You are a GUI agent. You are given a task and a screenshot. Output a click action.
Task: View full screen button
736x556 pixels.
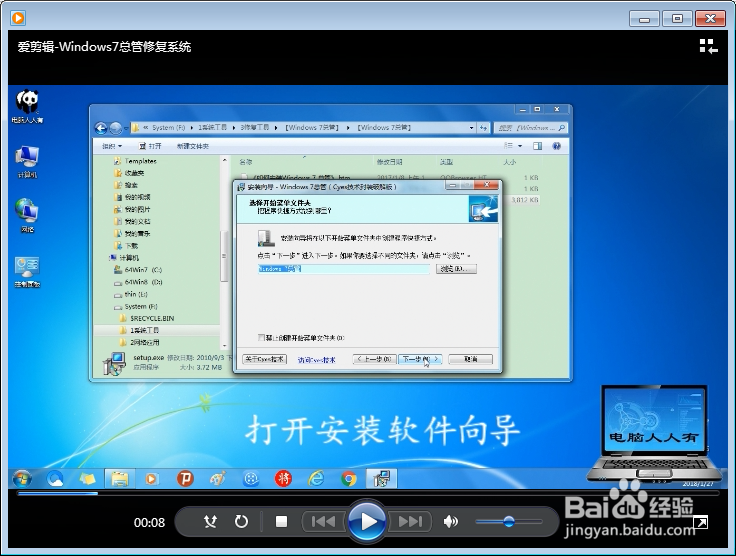click(700, 522)
